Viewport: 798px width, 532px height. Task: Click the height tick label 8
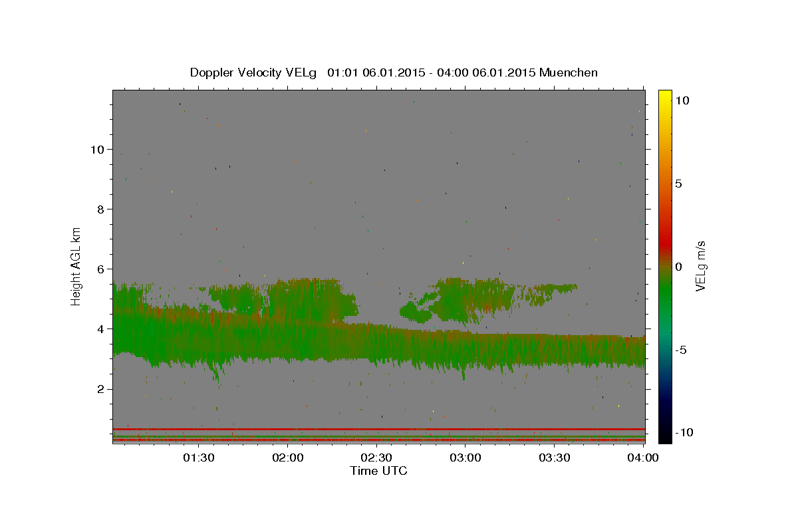pyautogui.click(x=100, y=209)
